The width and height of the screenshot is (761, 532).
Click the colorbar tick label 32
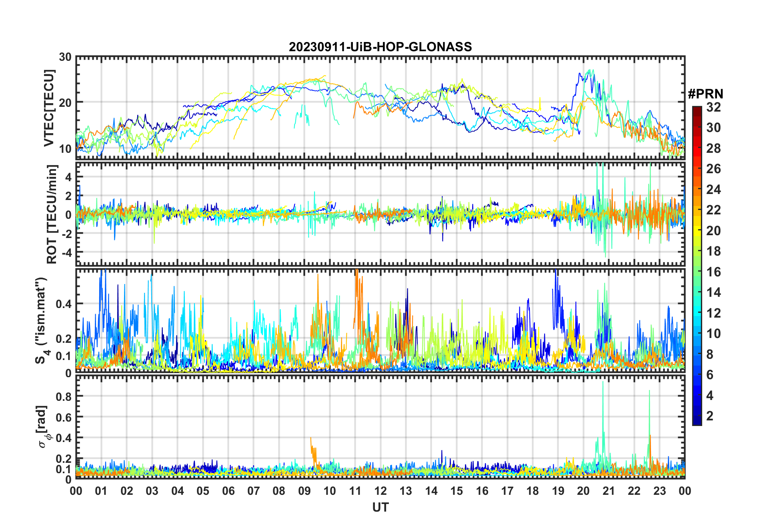[713, 107]
